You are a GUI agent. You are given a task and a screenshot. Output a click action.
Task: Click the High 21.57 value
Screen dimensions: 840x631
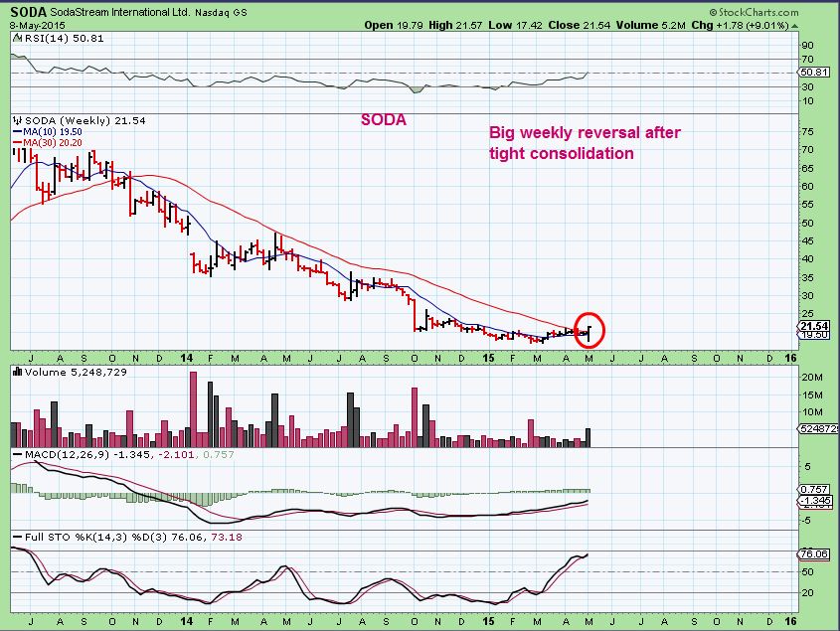click(455, 25)
